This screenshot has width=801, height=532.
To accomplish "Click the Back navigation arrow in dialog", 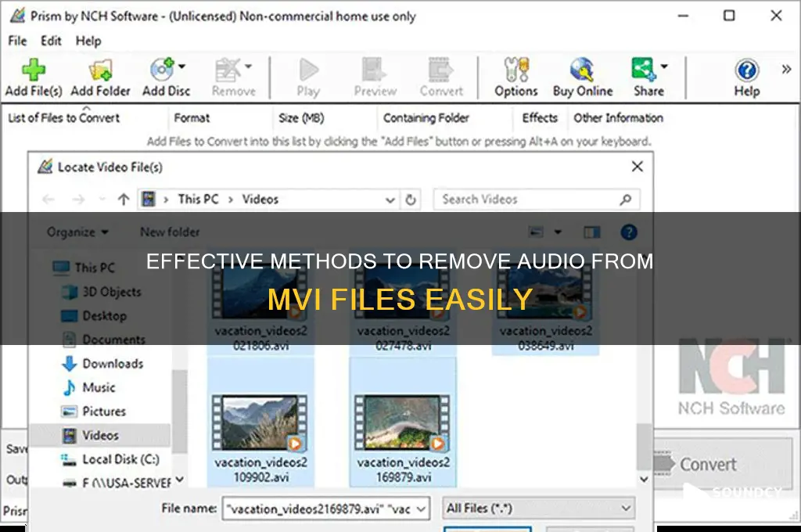I will pos(48,199).
